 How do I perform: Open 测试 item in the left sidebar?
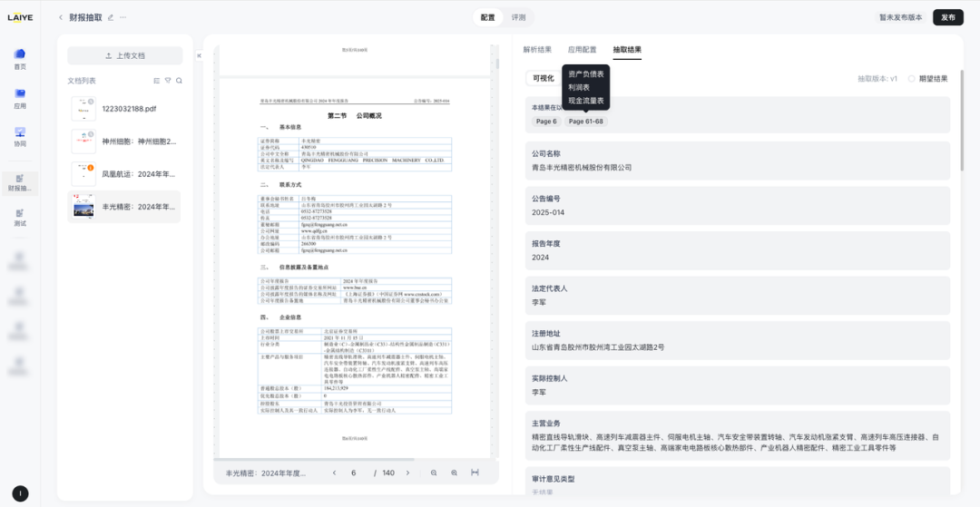20,216
